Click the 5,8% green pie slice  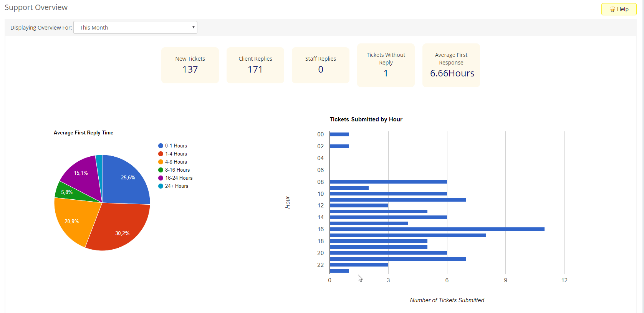(x=65, y=192)
